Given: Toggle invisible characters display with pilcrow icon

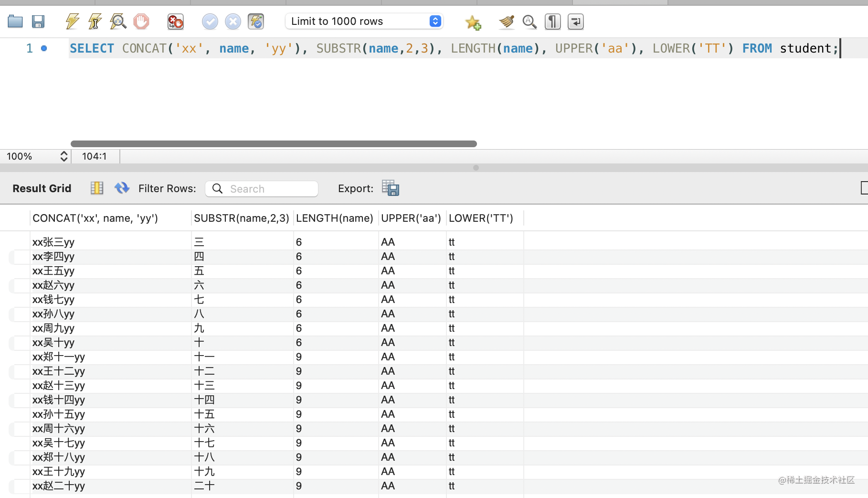Looking at the screenshot, I should (x=552, y=22).
